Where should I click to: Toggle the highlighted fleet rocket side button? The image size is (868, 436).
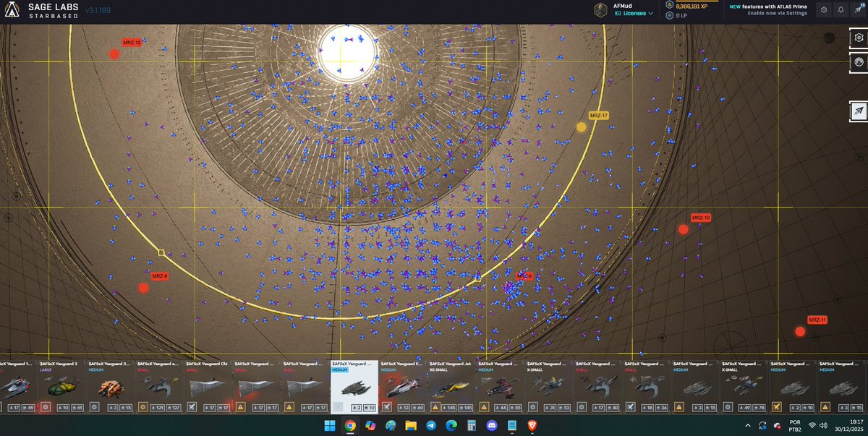click(859, 111)
